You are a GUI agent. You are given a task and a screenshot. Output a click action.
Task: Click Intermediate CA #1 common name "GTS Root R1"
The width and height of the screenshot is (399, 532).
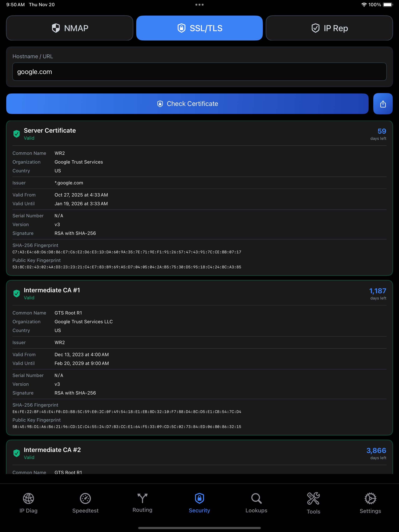point(68,313)
